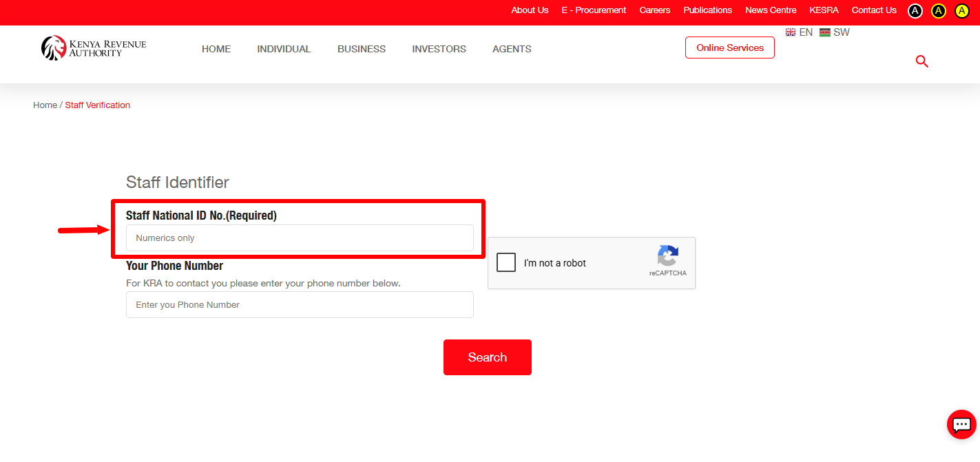Open the KESRA link

coord(824,10)
